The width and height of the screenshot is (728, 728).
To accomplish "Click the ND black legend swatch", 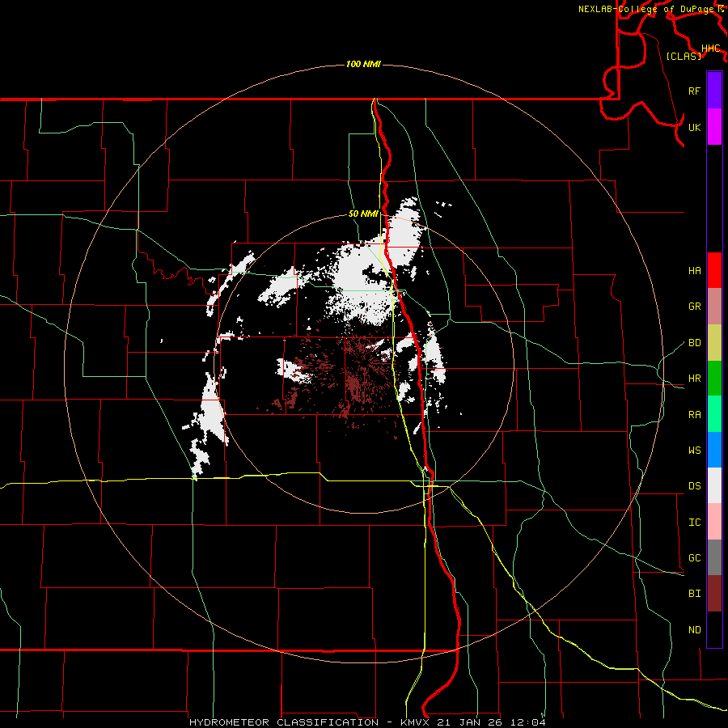I will tap(714, 629).
